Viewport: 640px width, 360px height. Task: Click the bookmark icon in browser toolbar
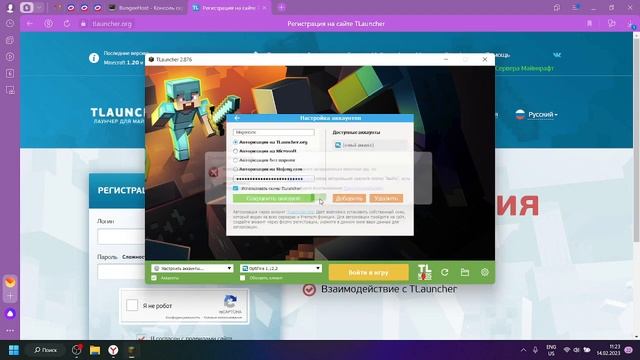click(589, 24)
